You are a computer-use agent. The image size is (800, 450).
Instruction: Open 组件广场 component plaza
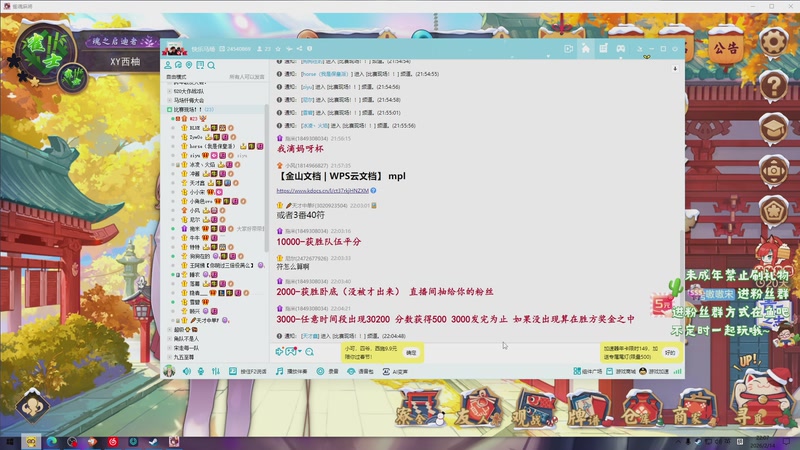[588, 371]
